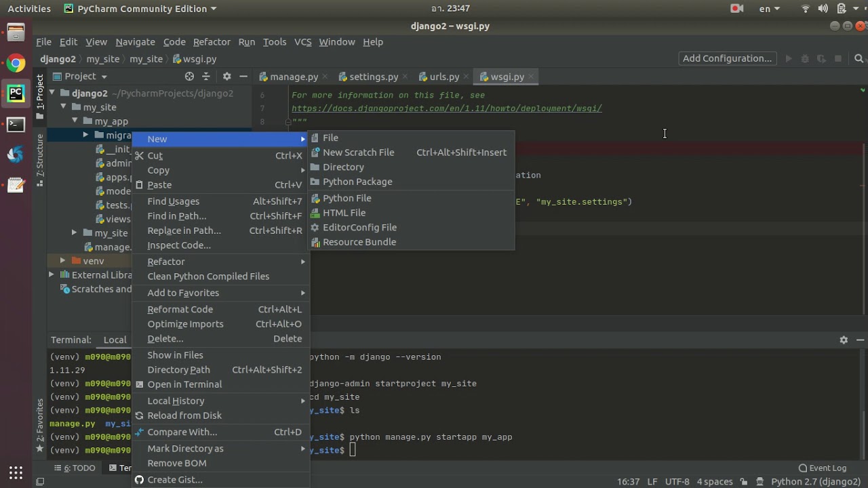Toggle tool window bars icon at bottom-left
868x488 pixels.
tap(40, 482)
